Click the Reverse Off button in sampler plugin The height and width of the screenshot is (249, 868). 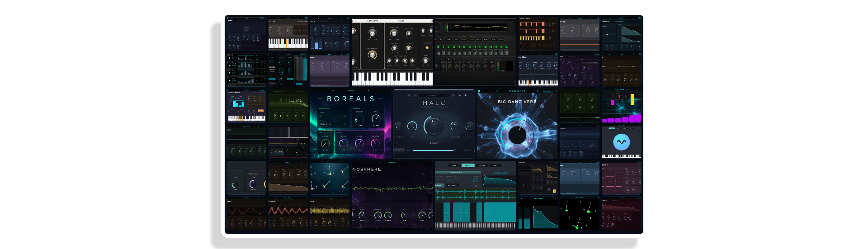pyautogui.click(x=453, y=185)
